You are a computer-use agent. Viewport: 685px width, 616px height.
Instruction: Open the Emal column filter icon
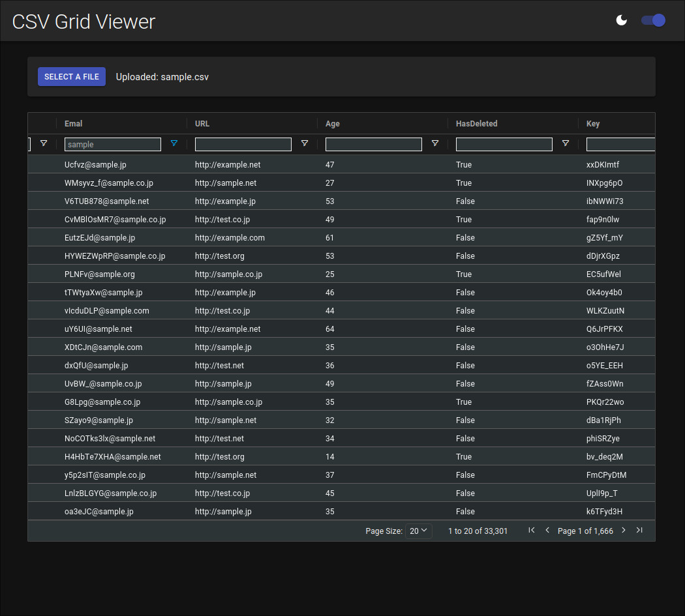[174, 143]
